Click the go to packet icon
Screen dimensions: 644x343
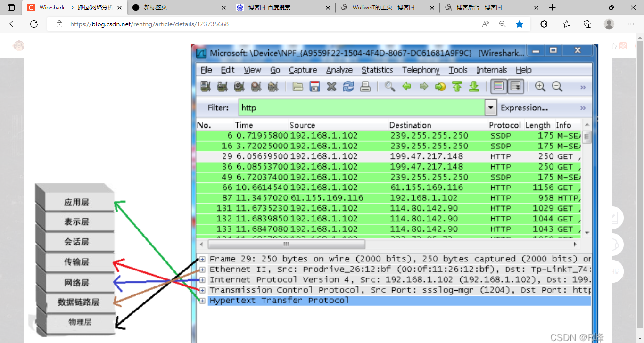[440, 87]
